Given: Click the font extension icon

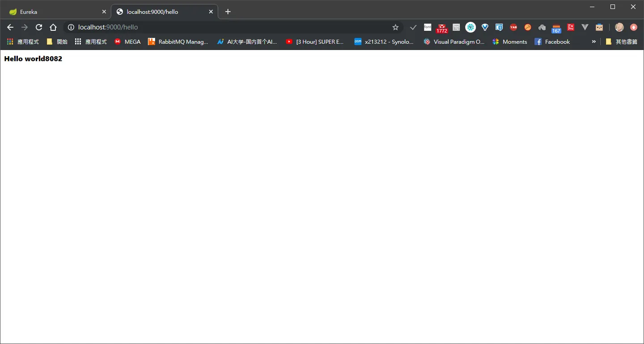Looking at the screenshot, I should pyautogui.click(x=428, y=27).
